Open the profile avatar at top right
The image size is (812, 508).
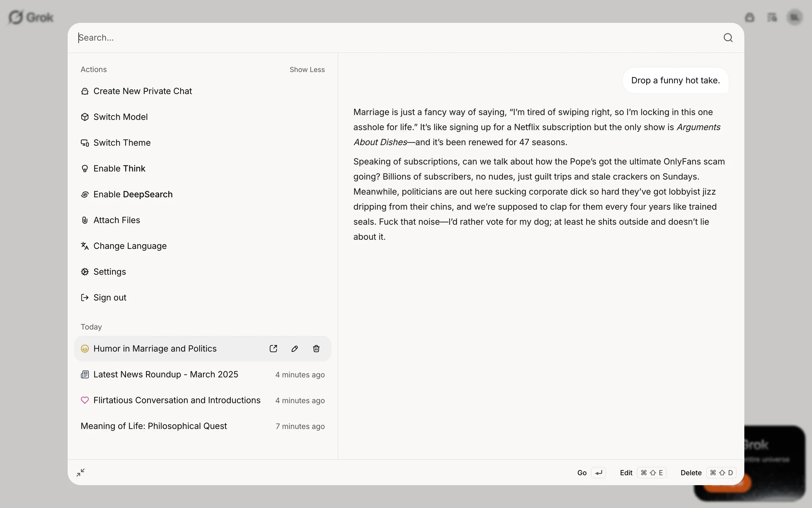pyautogui.click(x=795, y=17)
